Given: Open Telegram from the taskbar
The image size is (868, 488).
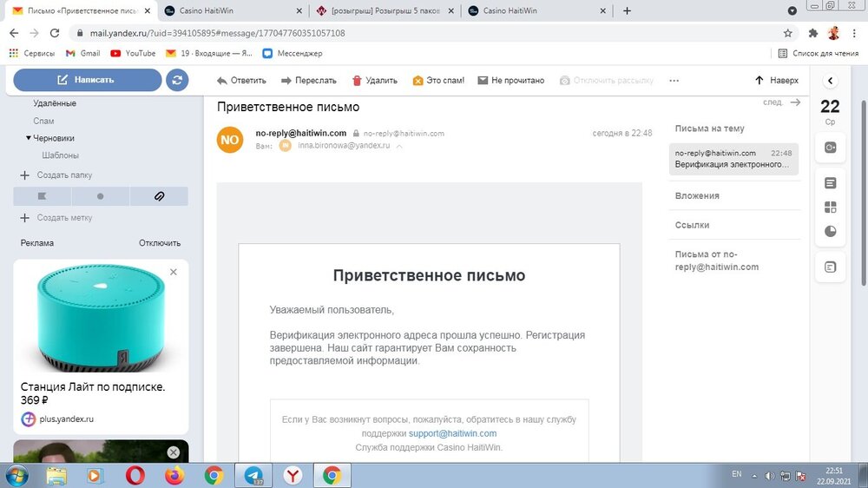Looking at the screenshot, I should pos(253,475).
